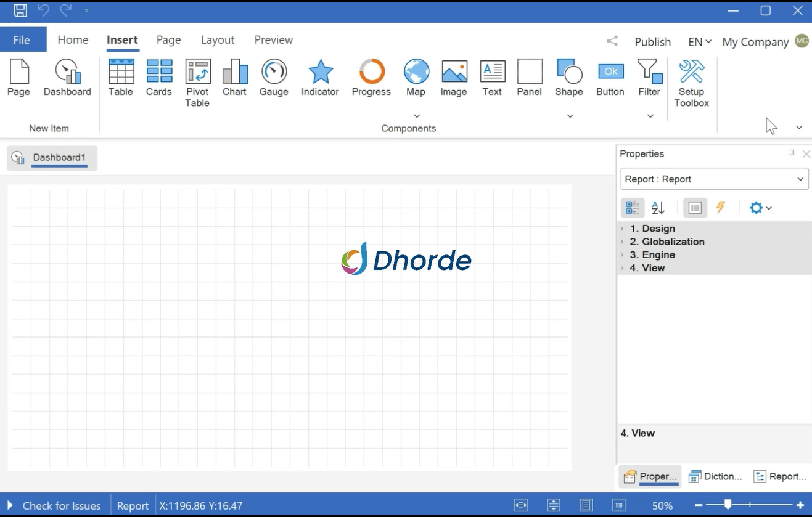Open Setup Toolbox

pos(691,83)
